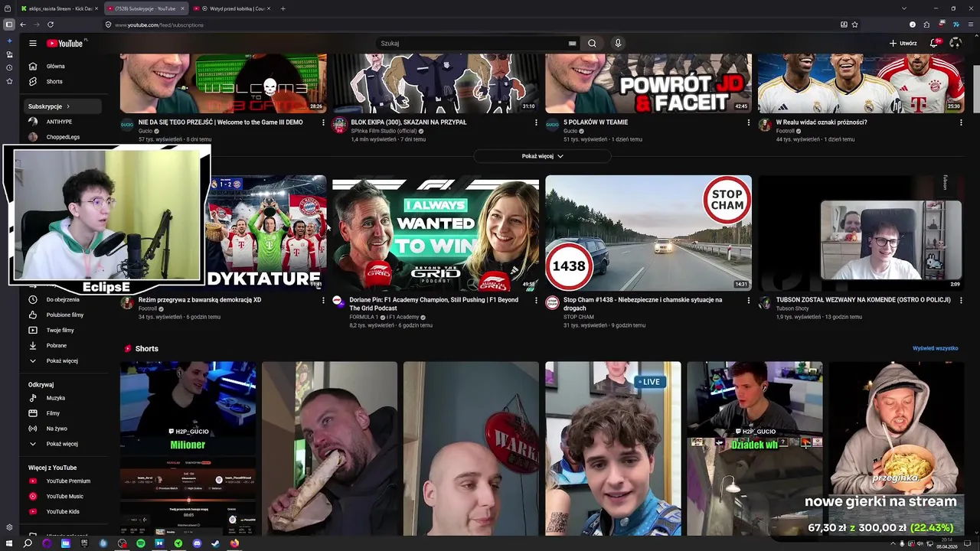Open the browser tab list chevron
Image resolution: width=980 pixels, height=551 pixels.
tap(903, 8)
